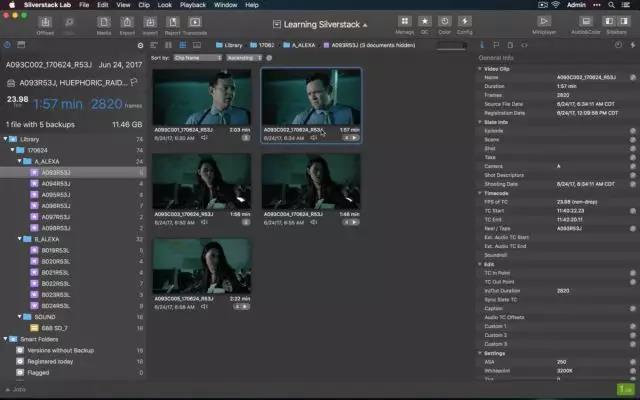This screenshot has height=400, width=640.
Task: Open the Playback menu
Action: coord(193,5)
